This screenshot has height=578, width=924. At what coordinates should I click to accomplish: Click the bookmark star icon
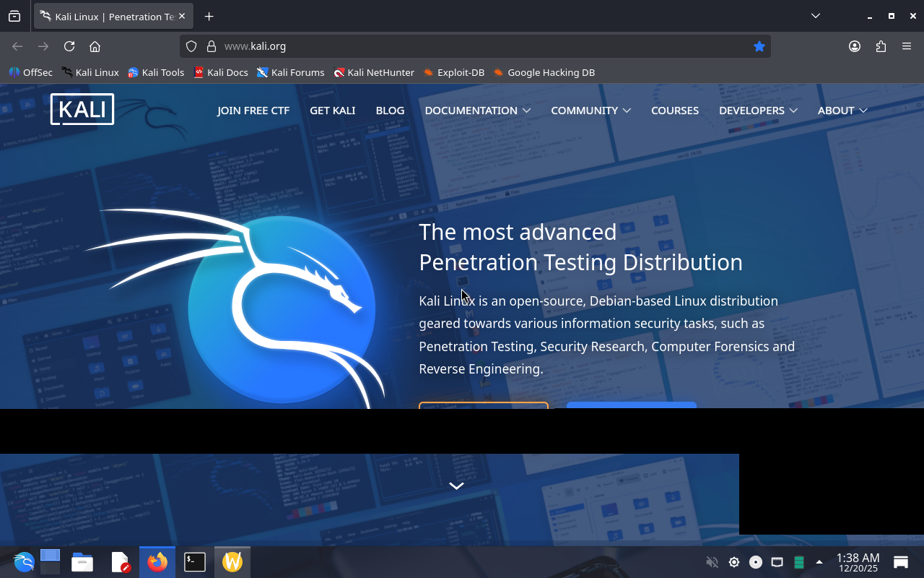[x=759, y=46]
